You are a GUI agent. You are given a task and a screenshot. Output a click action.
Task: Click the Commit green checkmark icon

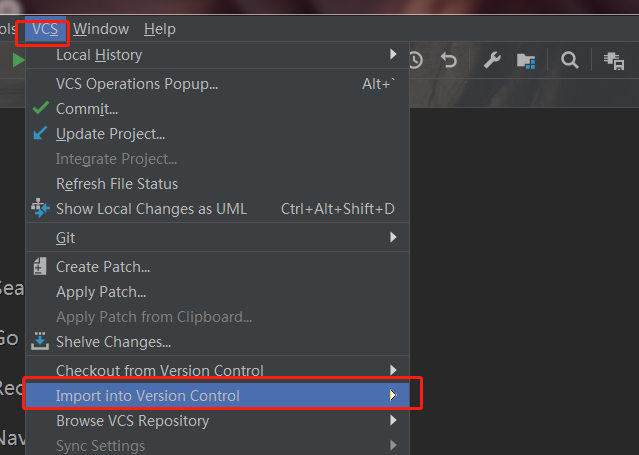point(41,108)
